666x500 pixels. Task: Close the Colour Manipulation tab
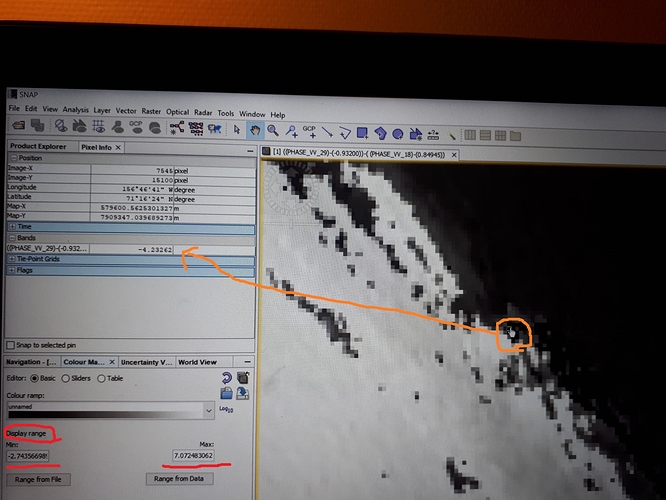[112, 362]
